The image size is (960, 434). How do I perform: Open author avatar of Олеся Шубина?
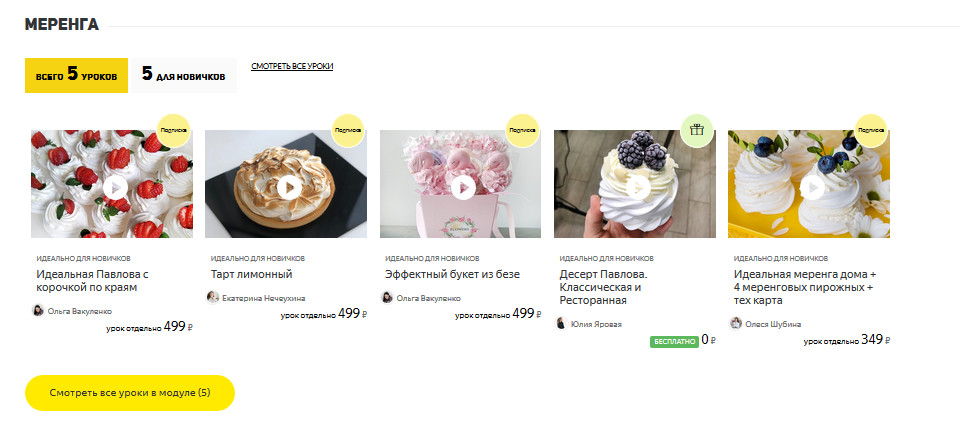736,323
